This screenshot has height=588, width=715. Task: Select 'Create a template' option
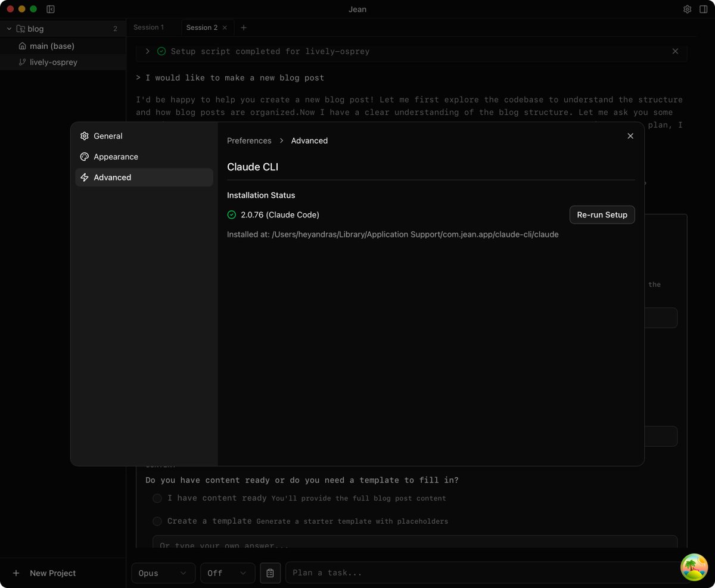pyautogui.click(x=157, y=521)
